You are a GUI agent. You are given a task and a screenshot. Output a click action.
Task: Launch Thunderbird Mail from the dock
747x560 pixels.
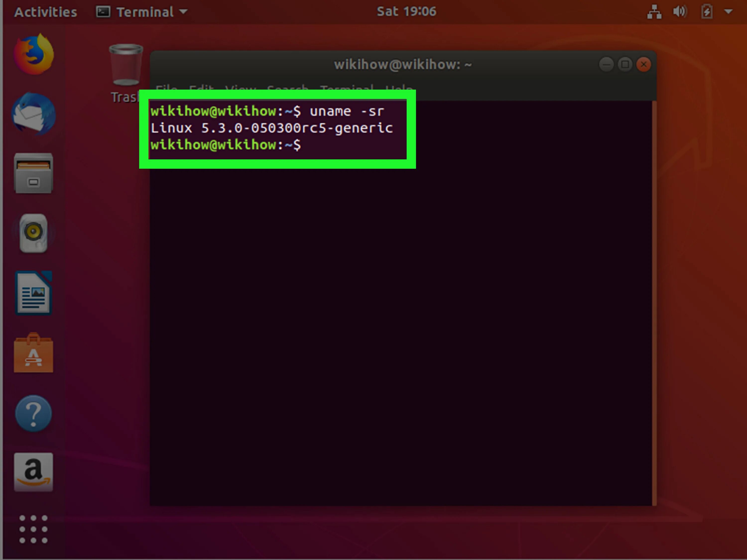tap(34, 114)
